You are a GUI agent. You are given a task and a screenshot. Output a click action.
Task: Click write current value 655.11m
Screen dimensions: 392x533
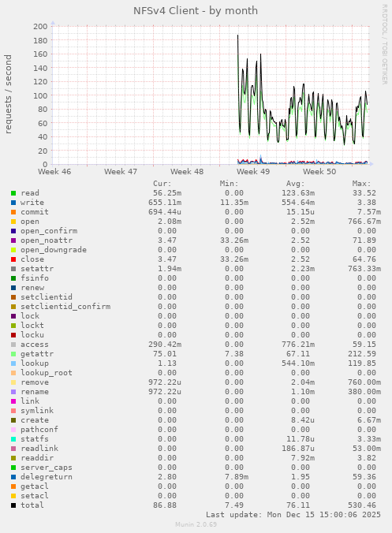165,203
